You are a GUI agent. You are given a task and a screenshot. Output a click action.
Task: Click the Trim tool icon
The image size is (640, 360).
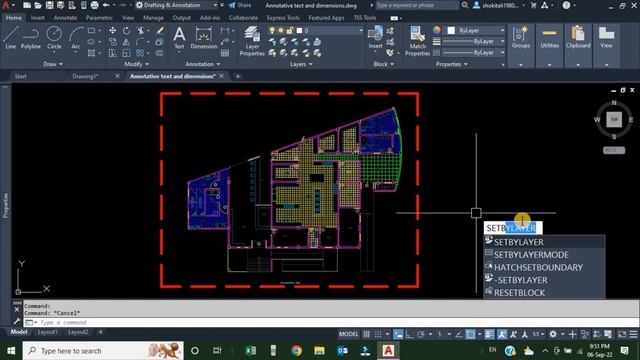[x=140, y=31]
